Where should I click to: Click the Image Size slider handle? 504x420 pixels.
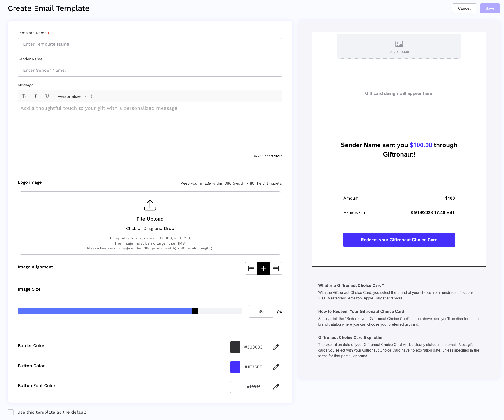point(195,311)
